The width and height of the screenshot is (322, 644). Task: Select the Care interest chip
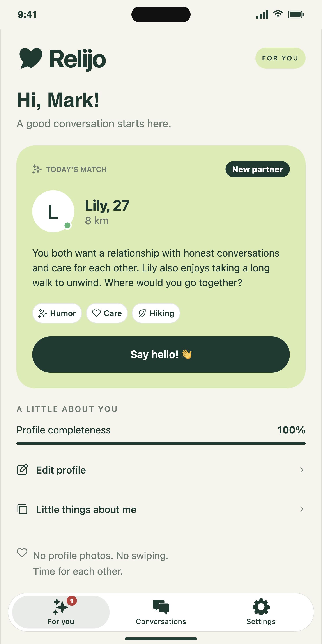point(107,313)
